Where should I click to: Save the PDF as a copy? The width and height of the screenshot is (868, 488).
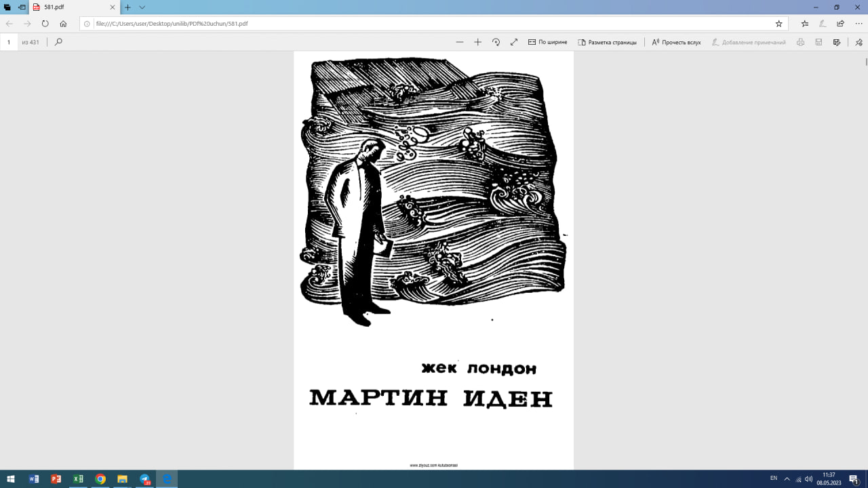[x=837, y=42]
